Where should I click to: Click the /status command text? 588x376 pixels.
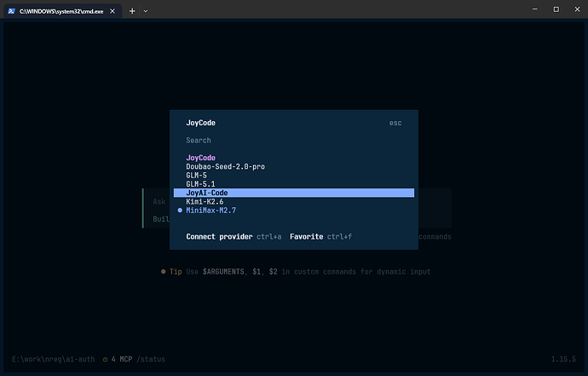[151, 359]
